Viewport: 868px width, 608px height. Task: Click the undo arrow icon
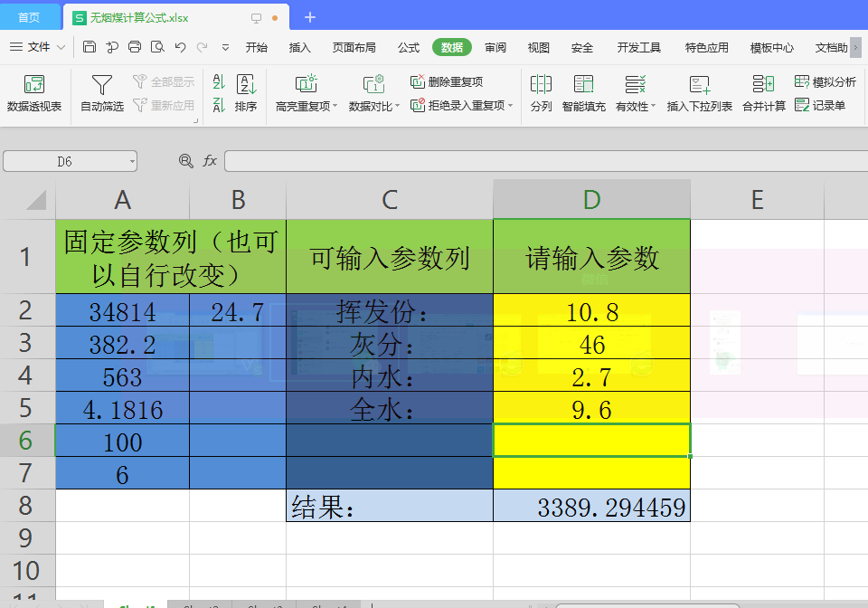click(x=180, y=47)
